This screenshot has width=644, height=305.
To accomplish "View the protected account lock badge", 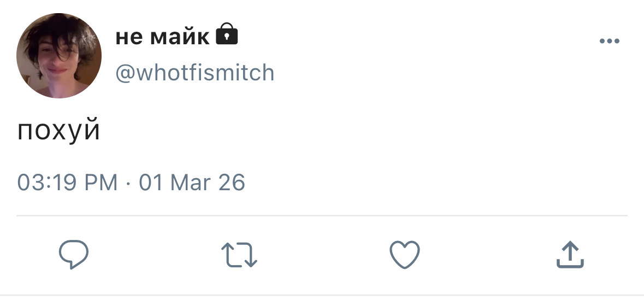I will (227, 36).
